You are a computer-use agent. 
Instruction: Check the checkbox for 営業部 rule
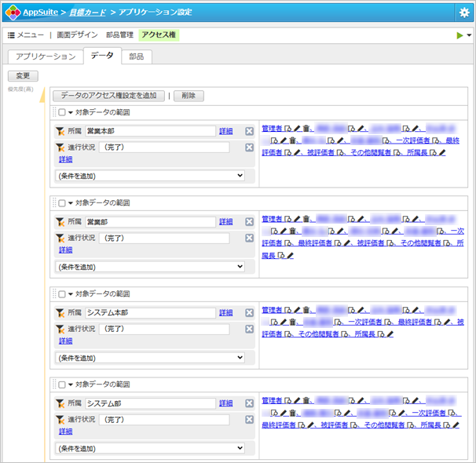[x=62, y=203]
